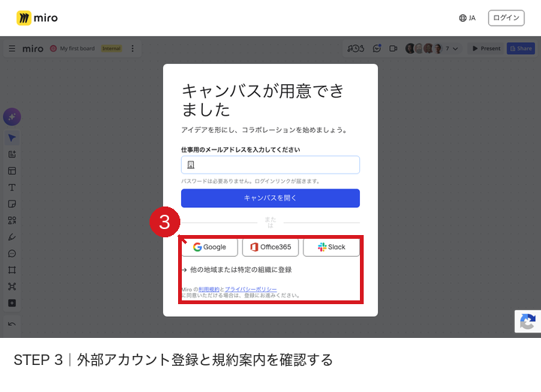This screenshot has width=541, height=392.
Task: Select the Frame tool
Action: [x=12, y=270]
